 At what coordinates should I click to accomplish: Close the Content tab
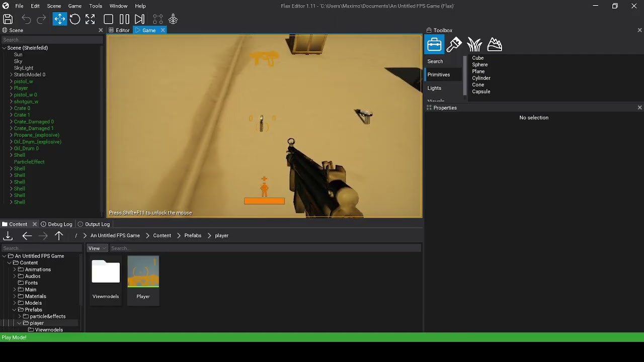coord(35,224)
